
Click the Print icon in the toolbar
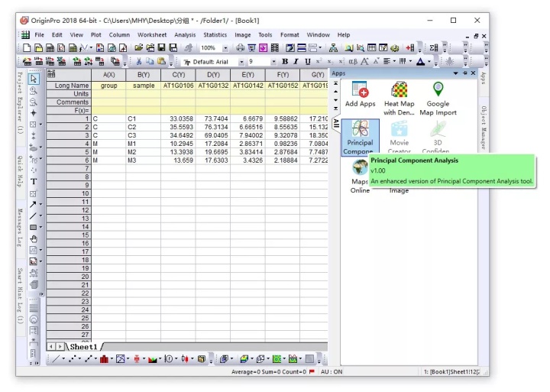click(241, 47)
